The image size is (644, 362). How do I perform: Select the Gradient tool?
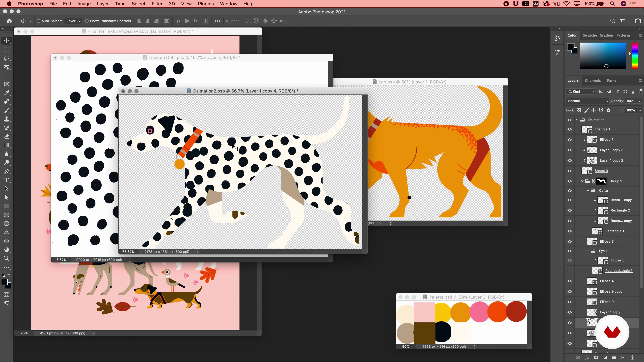pyautogui.click(x=7, y=145)
